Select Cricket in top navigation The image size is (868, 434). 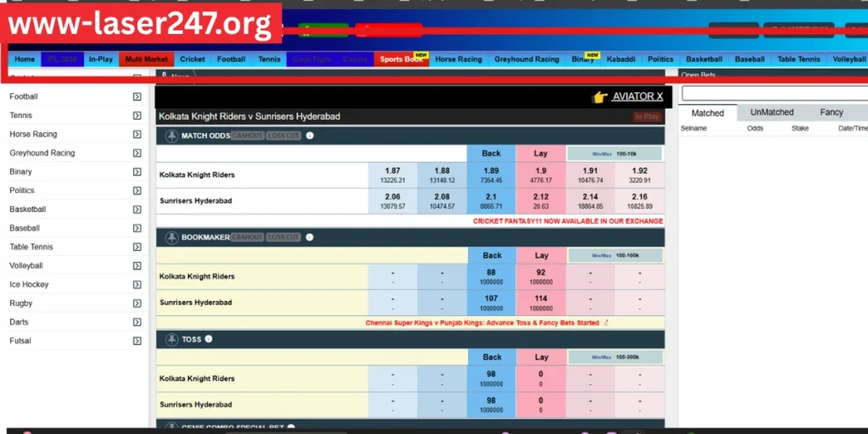(x=192, y=59)
